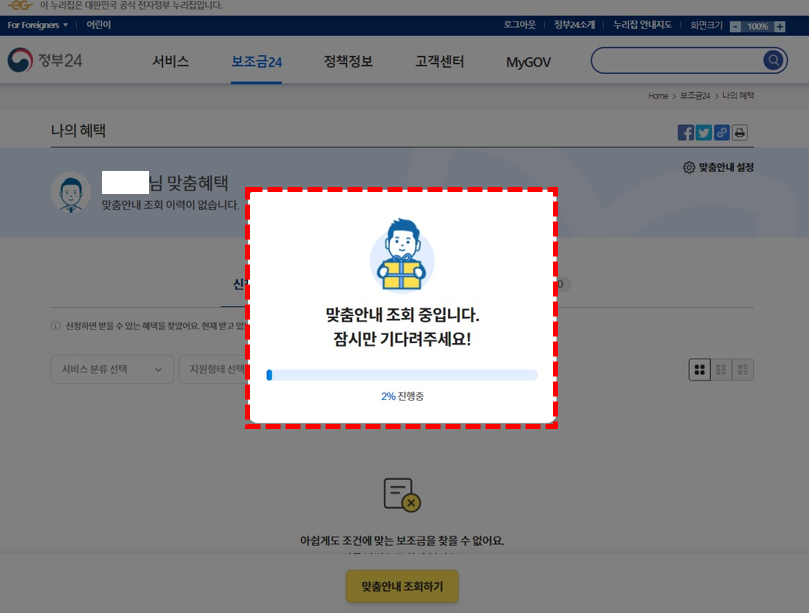809x613 pixels.
Task: Open the 서비스 분류 선택 dropdown
Action: (111, 369)
